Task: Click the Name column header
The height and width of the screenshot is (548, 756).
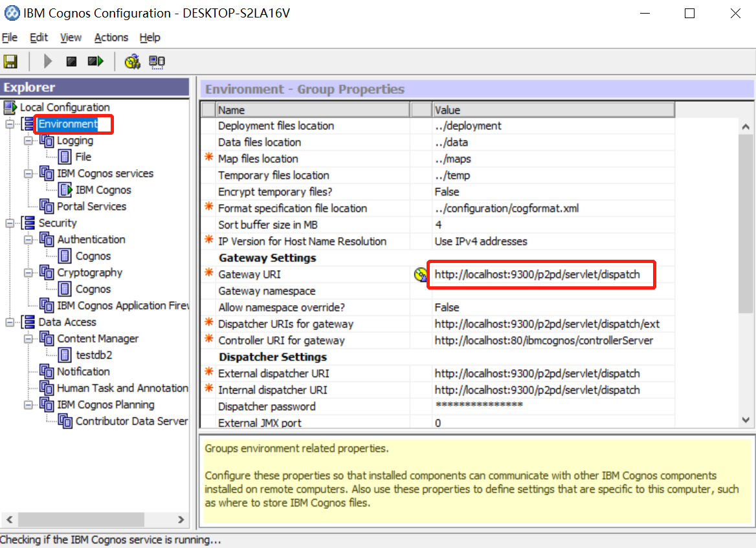Action: point(313,110)
